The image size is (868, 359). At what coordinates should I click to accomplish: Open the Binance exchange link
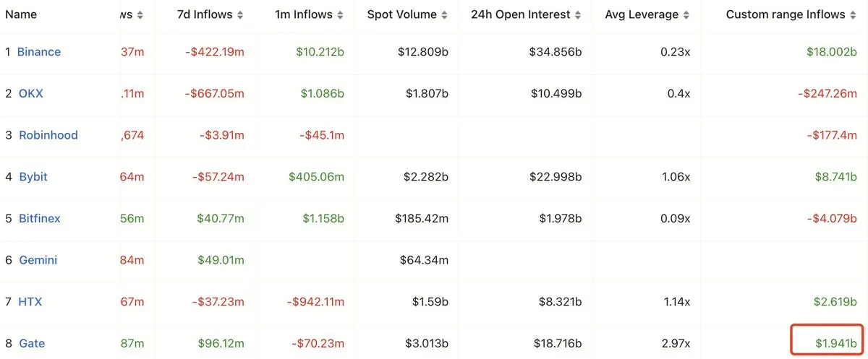(39, 52)
